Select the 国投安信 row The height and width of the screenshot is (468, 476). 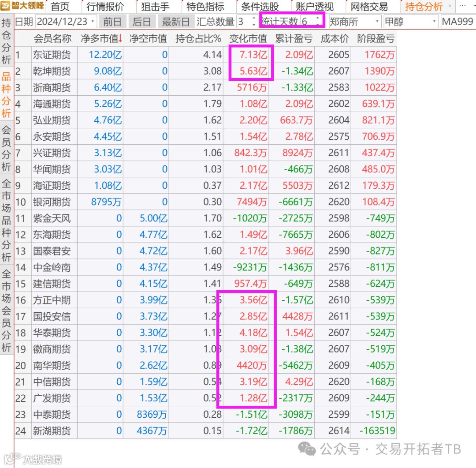[205, 317]
